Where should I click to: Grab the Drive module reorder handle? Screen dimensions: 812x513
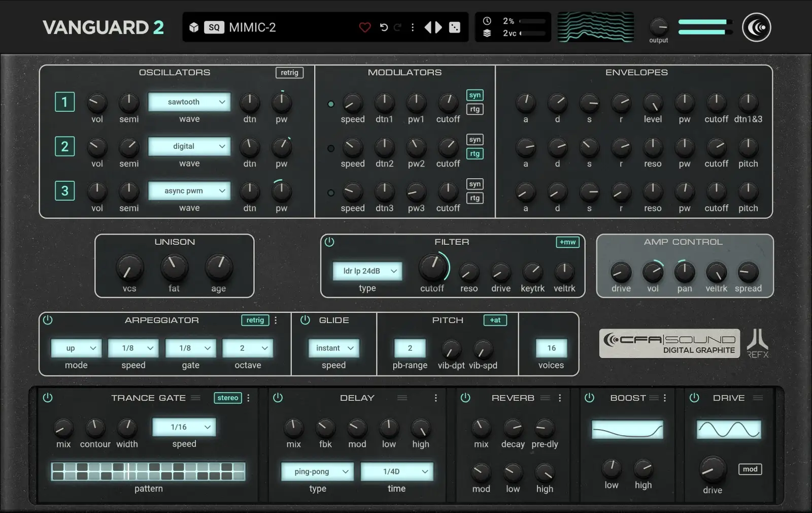(x=758, y=398)
